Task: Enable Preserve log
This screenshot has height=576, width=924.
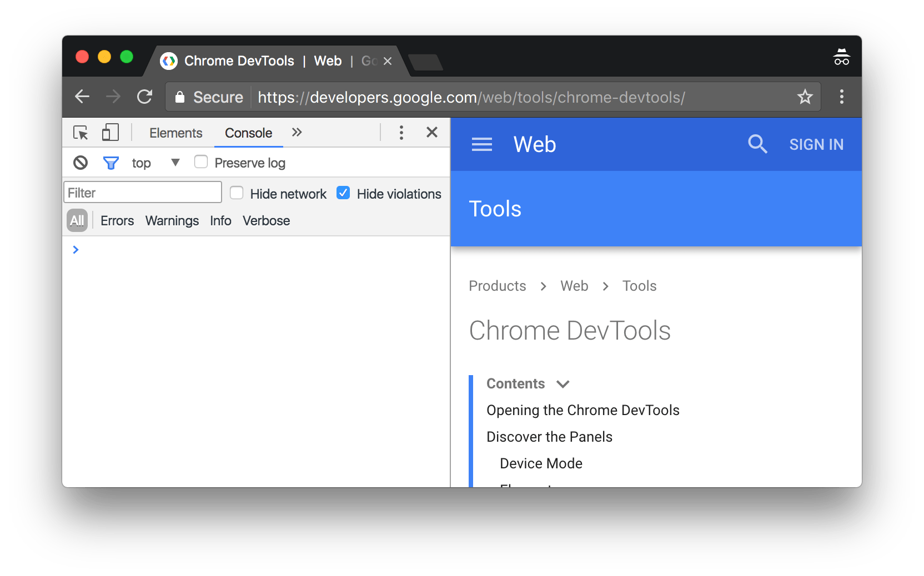Action: click(x=200, y=162)
